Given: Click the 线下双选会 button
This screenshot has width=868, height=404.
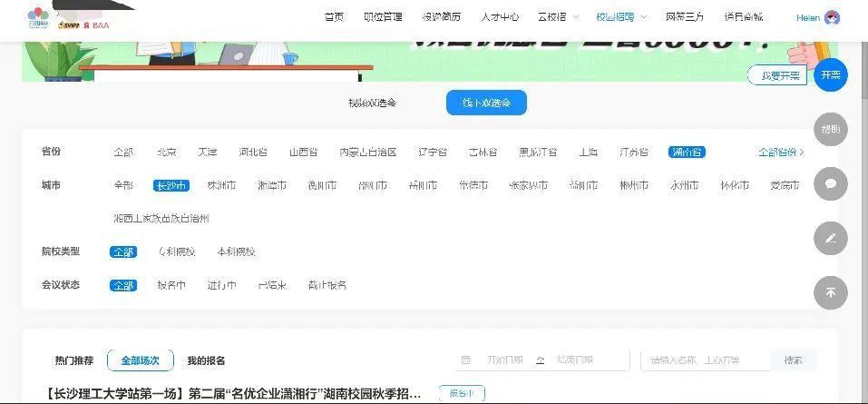Looking at the screenshot, I should 486,103.
